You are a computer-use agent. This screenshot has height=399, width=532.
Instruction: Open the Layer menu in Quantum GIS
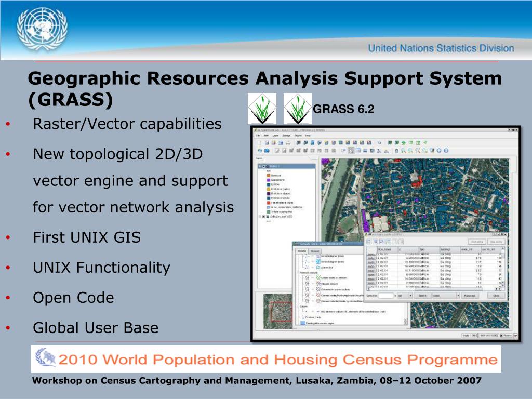click(x=275, y=136)
